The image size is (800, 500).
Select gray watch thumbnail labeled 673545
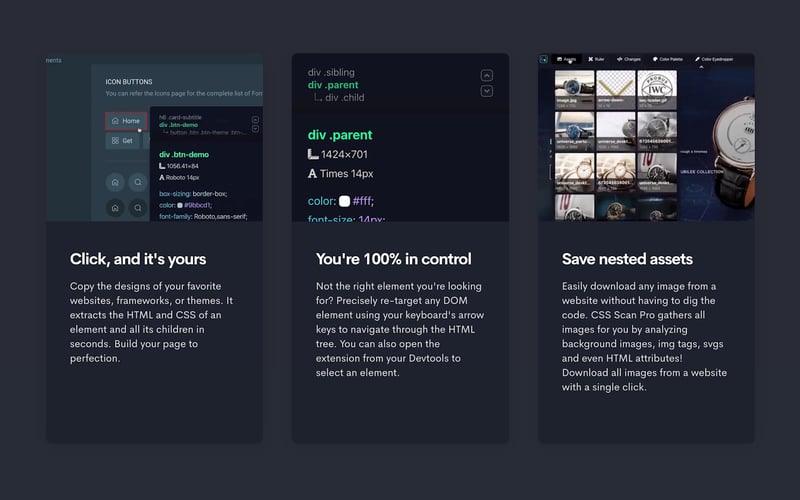pos(657,131)
